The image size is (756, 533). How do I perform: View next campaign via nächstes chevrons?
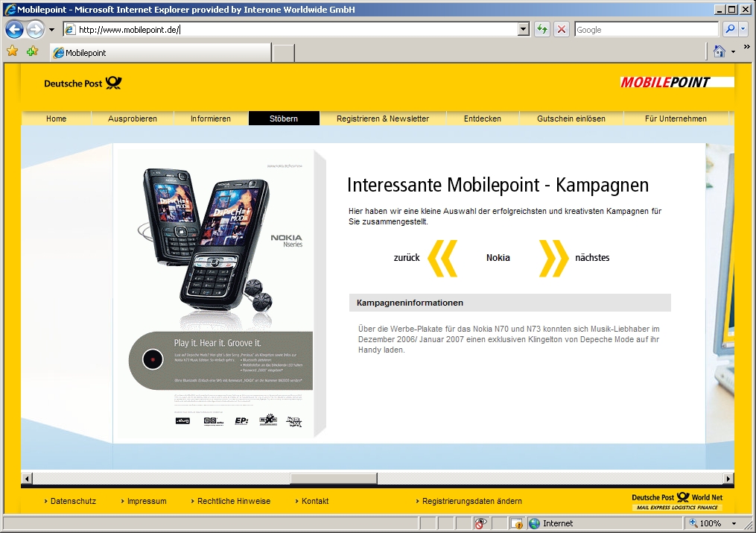(x=554, y=258)
